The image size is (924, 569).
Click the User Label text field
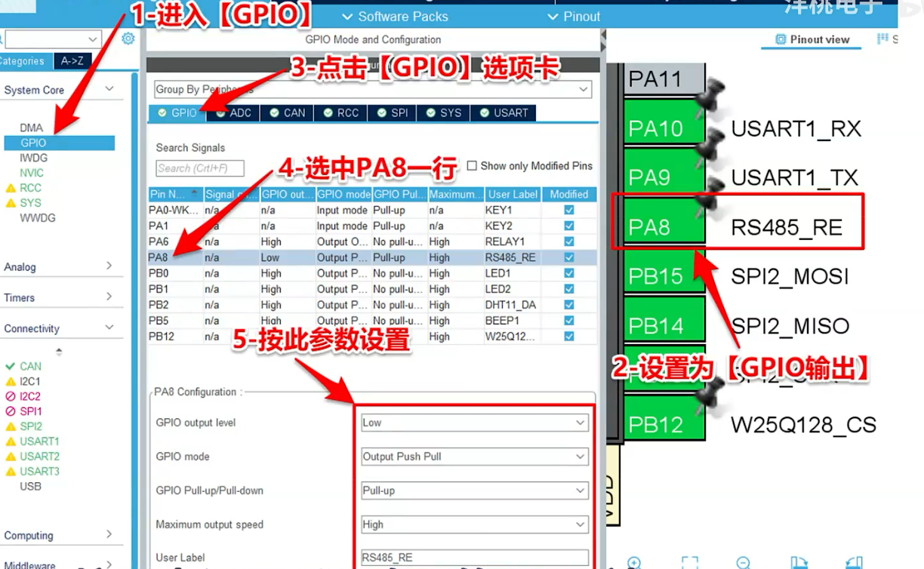474,558
